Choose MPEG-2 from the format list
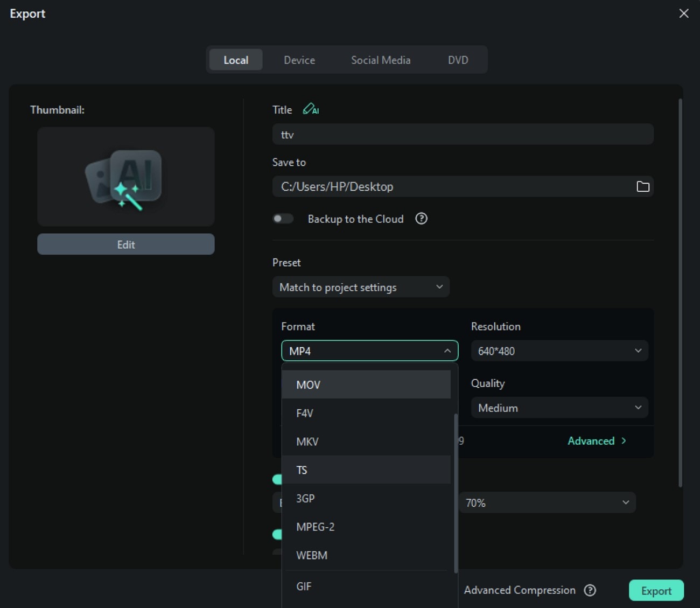Image resolution: width=700 pixels, height=608 pixels. [x=366, y=527]
